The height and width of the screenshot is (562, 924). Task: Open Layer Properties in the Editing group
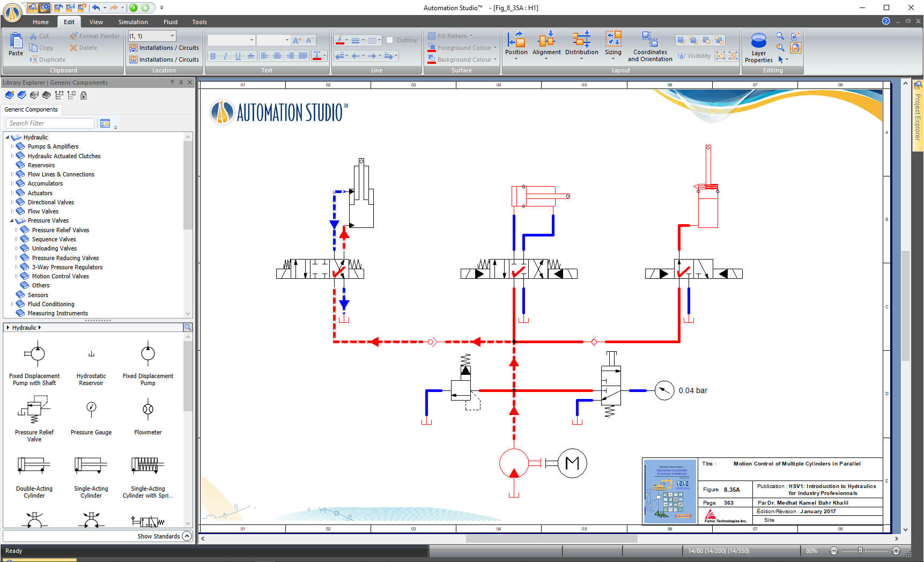[x=758, y=47]
